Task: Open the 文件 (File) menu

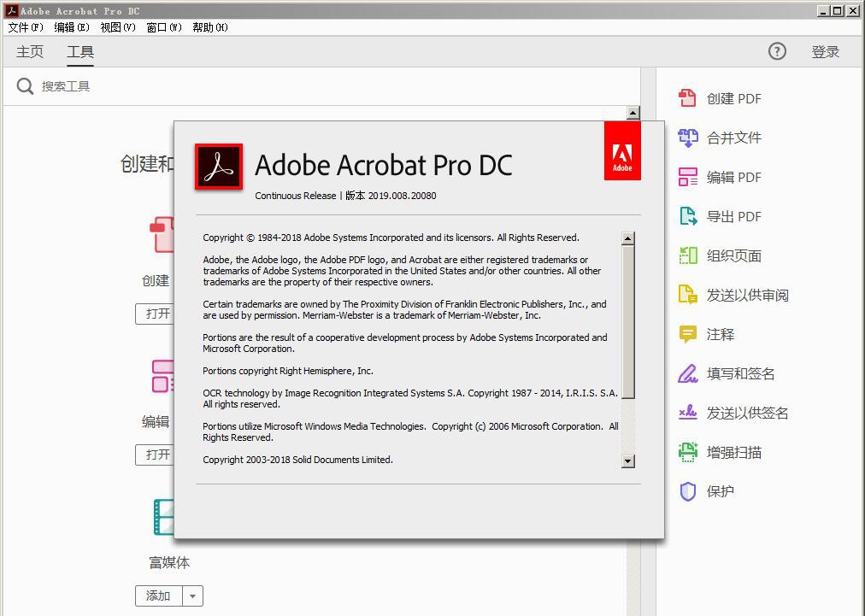Action: click(x=26, y=27)
